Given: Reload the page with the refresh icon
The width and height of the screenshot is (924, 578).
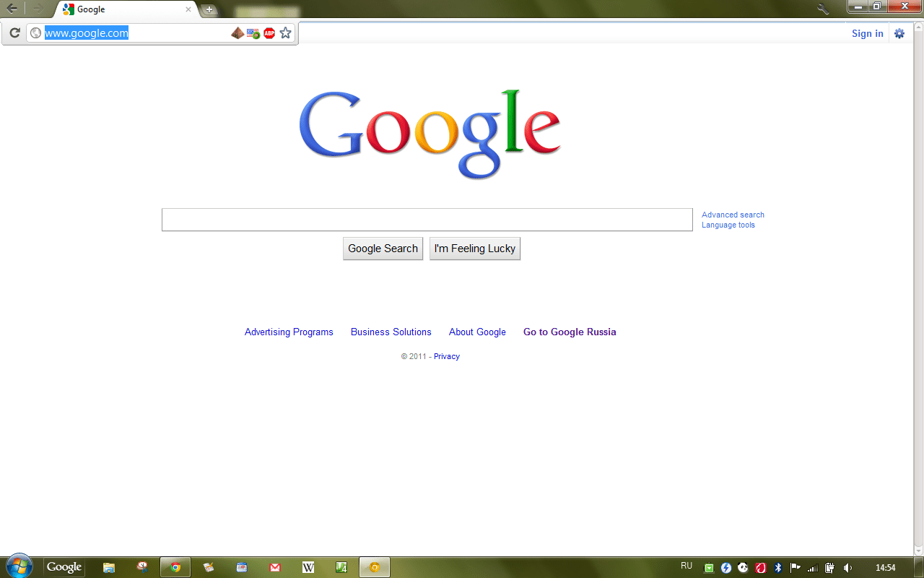Looking at the screenshot, I should pyautogui.click(x=14, y=33).
